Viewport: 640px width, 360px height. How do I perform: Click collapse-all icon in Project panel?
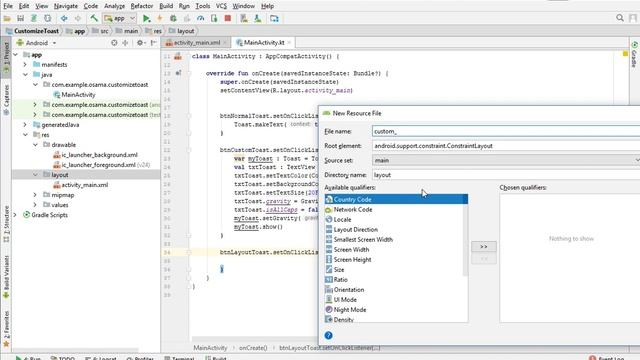coord(125,43)
